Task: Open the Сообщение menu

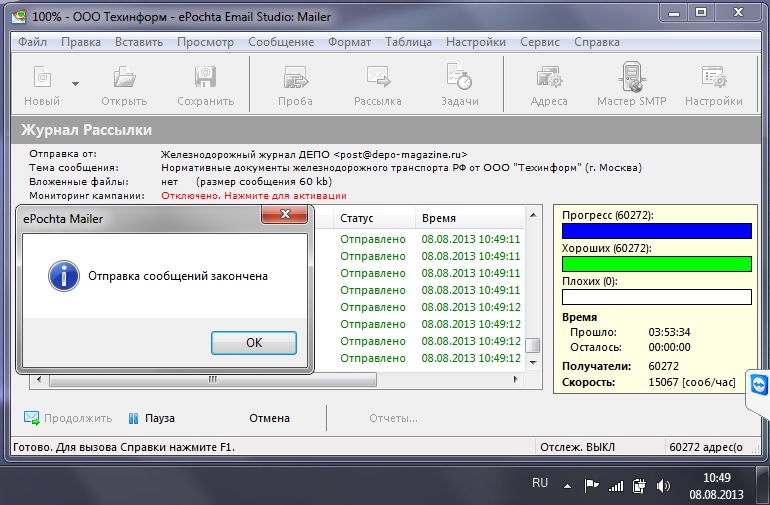Action: pos(281,42)
